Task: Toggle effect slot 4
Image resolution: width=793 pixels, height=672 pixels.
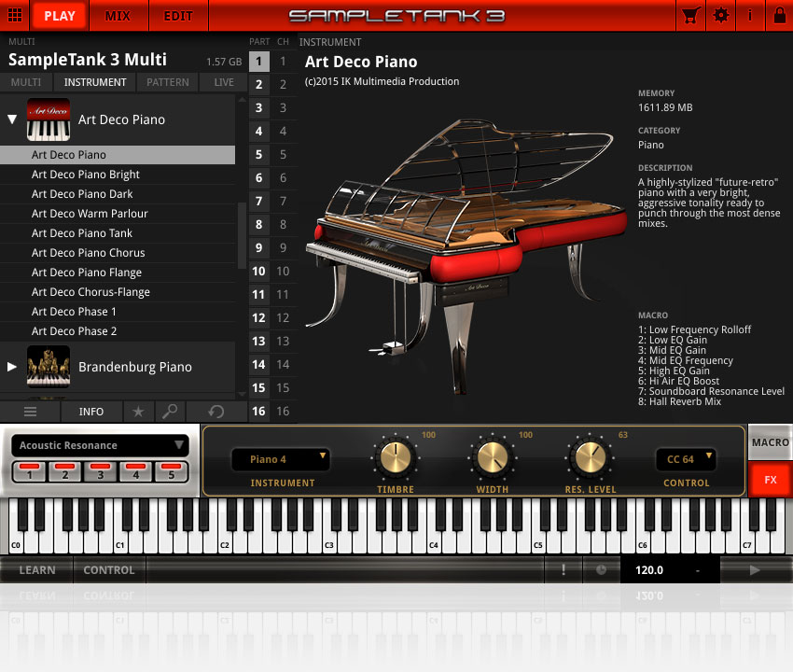Action: click(x=135, y=471)
